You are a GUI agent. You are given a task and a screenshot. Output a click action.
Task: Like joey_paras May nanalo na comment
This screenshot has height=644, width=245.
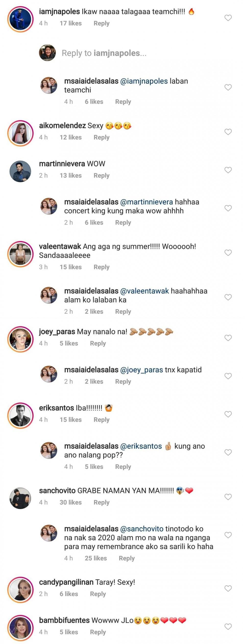pos(228,338)
